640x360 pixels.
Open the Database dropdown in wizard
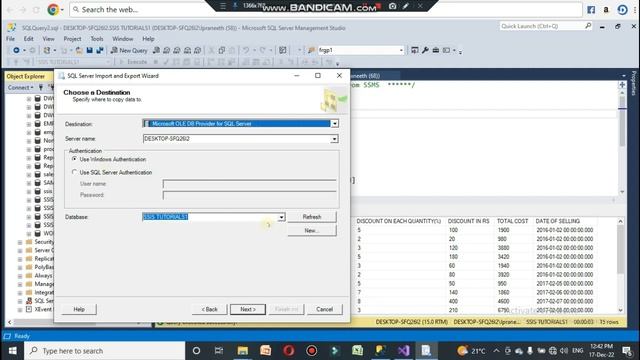click(281, 217)
